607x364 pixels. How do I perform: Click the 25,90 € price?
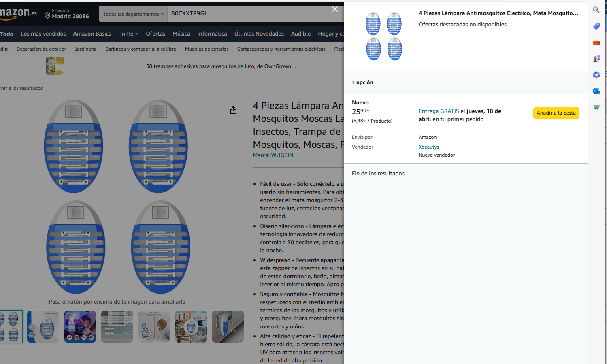361,111
